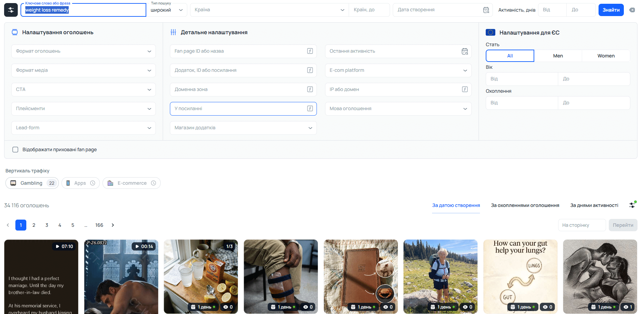Jump to page 166
Screen dimensions: 644x314
click(99, 225)
